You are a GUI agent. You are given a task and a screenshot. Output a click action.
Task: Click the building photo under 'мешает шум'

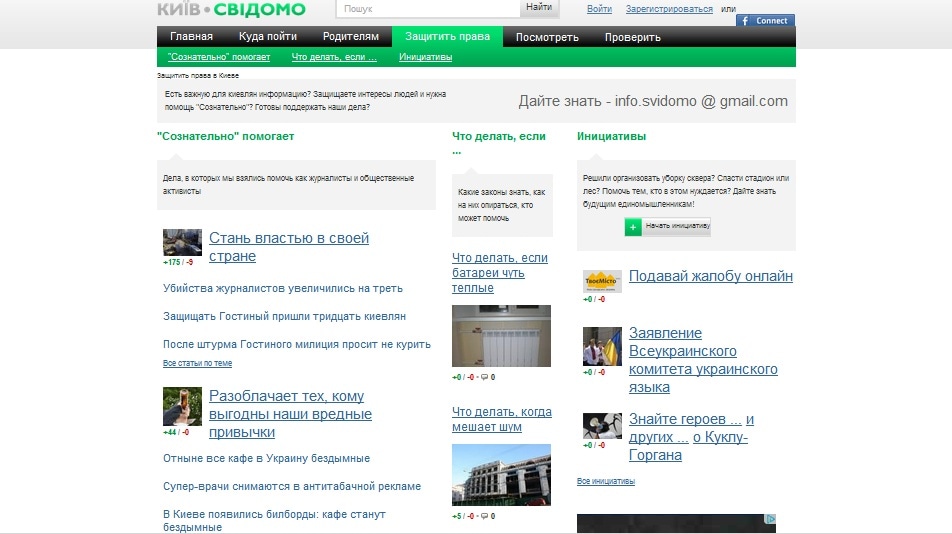501,475
